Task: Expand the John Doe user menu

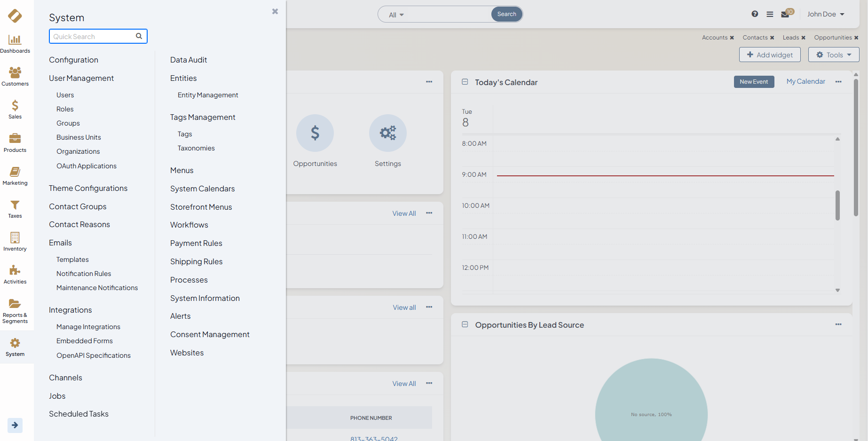Action: coord(826,14)
